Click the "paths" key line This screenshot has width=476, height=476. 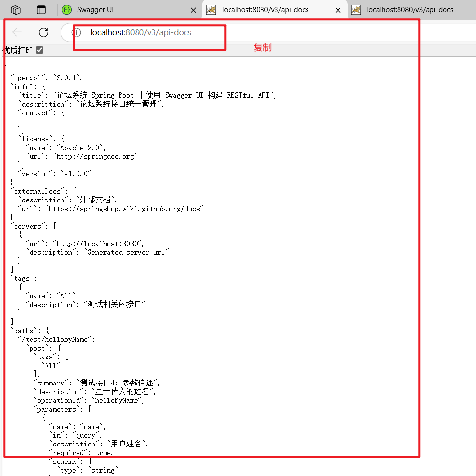click(30, 331)
